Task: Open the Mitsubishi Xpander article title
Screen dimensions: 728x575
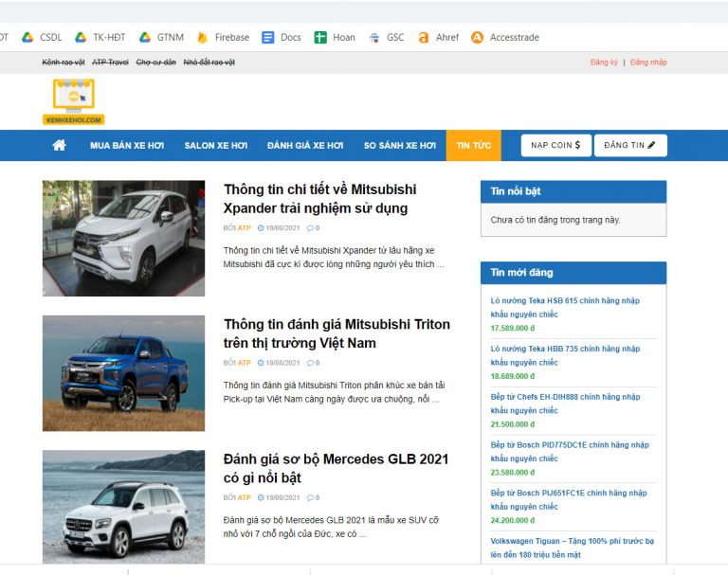Action: 319,199
